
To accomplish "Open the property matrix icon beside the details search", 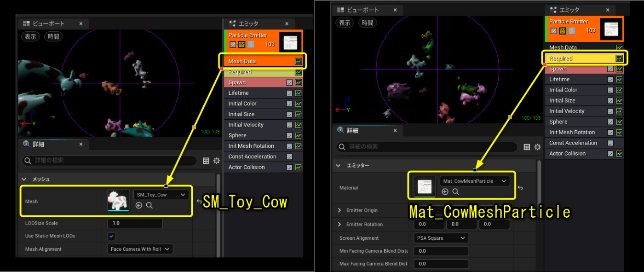I will pyautogui.click(x=205, y=160).
